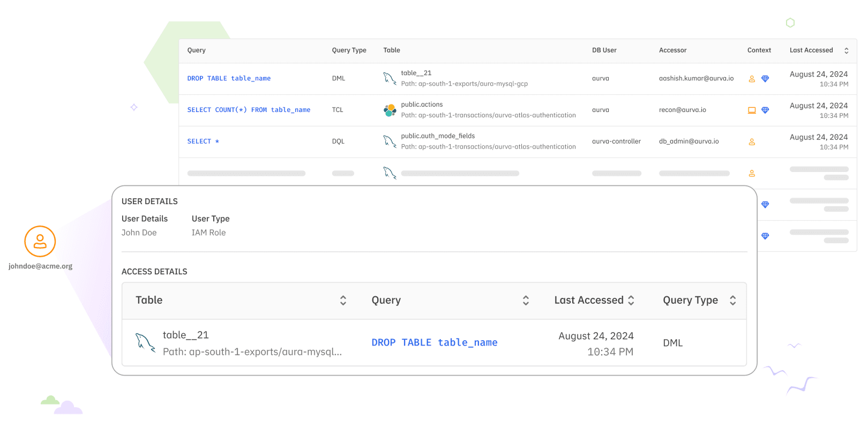Click the MySQL icon beside public.auth_mode_fields
The width and height of the screenshot is (868, 434).
point(390,141)
